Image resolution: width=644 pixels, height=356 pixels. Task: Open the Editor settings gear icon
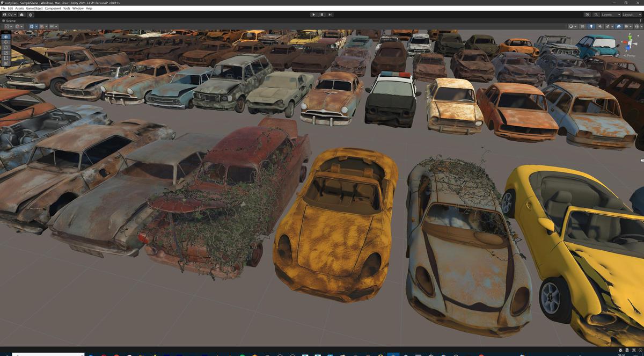(x=31, y=14)
